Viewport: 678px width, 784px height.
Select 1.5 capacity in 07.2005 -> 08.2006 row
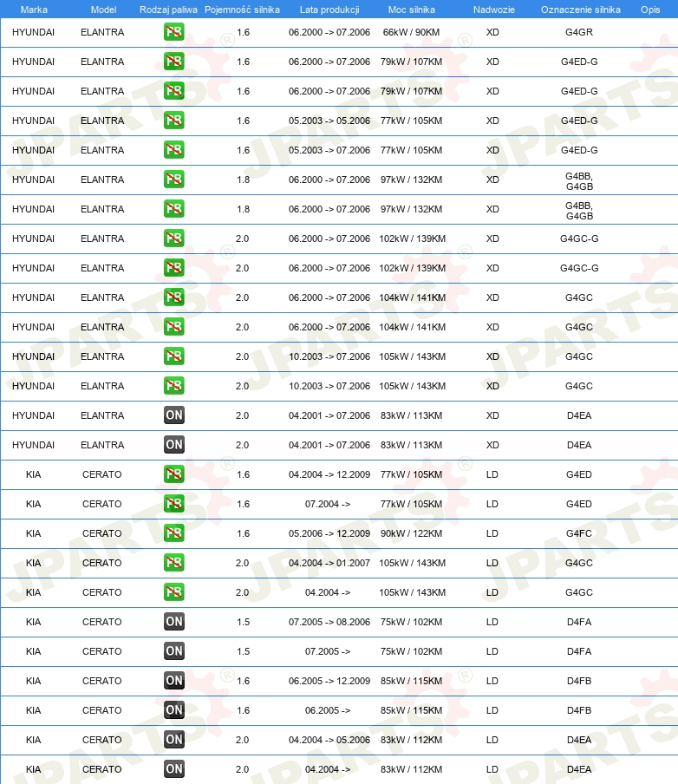tap(243, 622)
